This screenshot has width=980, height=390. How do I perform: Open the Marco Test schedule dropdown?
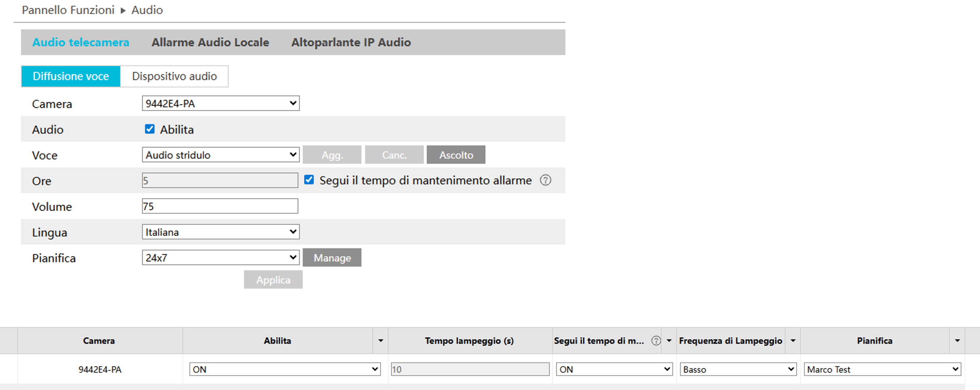pos(882,369)
